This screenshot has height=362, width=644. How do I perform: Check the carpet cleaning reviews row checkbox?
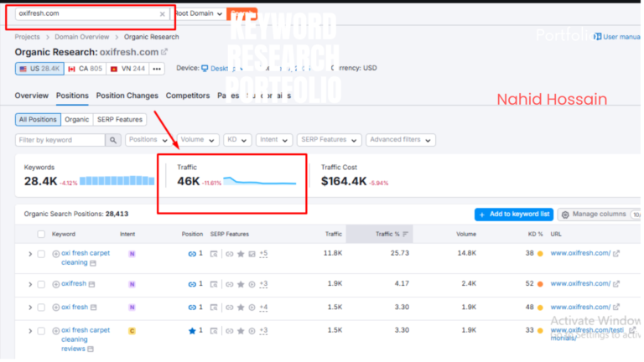pos(41,331)
